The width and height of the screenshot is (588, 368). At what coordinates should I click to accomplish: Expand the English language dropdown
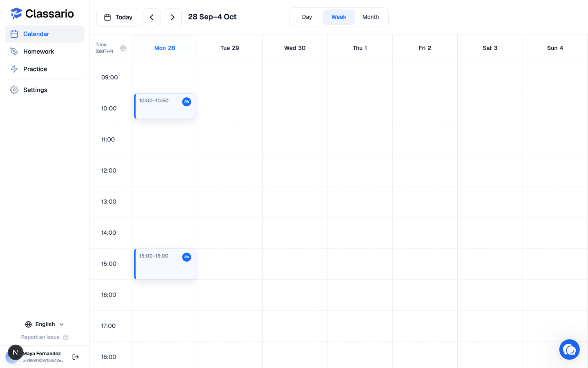tap(45, 324)
